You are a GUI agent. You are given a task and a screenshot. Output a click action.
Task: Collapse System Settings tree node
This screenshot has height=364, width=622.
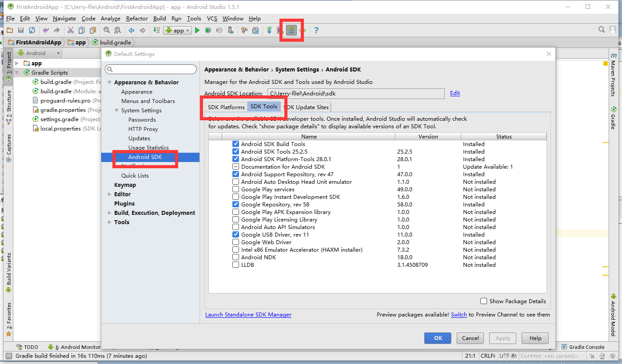[117, 111]
